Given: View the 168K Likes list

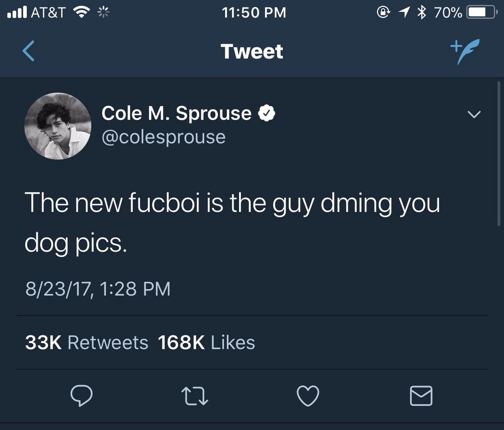Looking at the screenshot, I should 206,343.
